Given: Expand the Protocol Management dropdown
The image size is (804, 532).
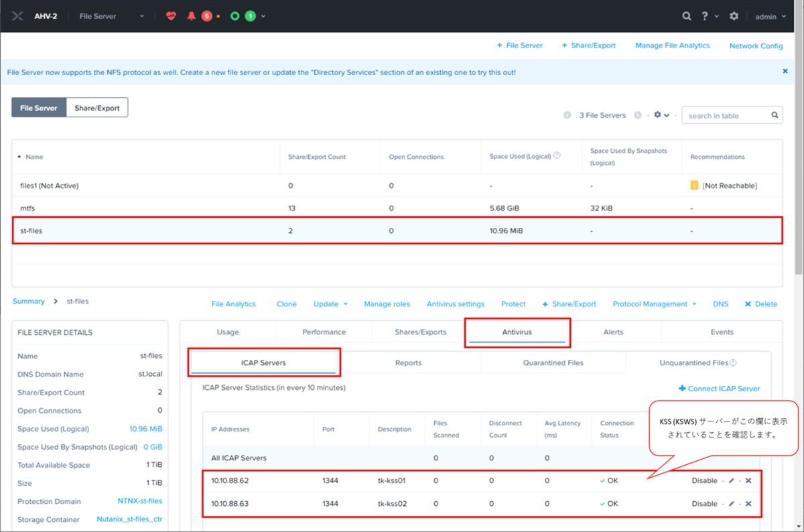Looking at the screenshot, I should coord(655,304).
